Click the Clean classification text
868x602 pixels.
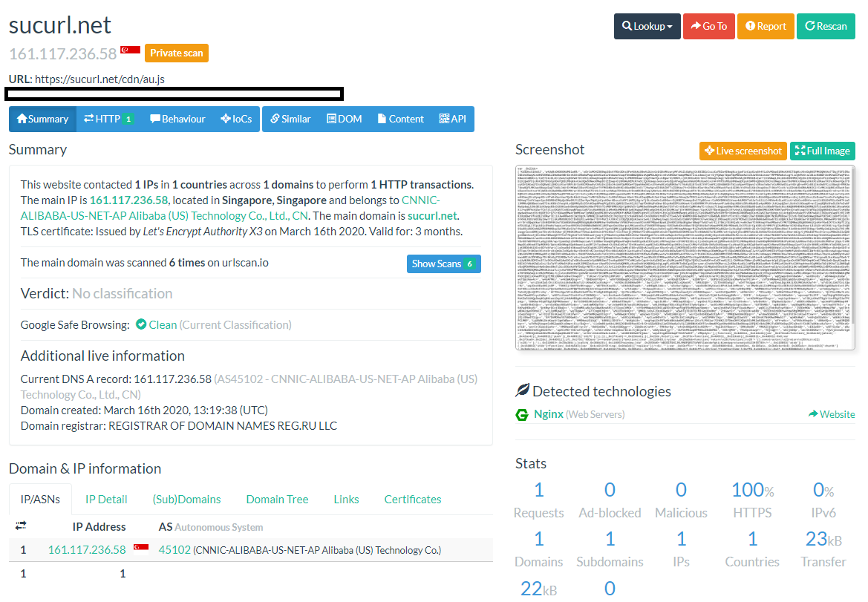(x=163, y=325)
